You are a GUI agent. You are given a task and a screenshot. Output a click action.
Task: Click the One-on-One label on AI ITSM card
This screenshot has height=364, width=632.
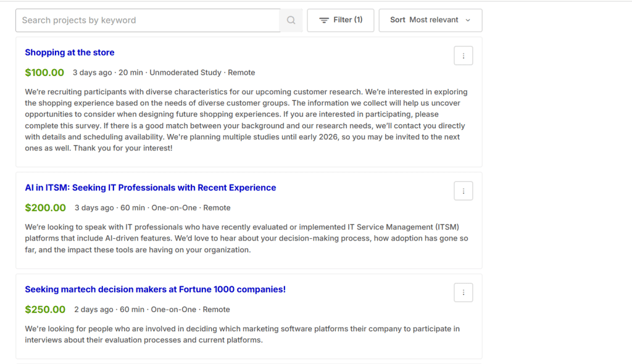coord(175,207)
